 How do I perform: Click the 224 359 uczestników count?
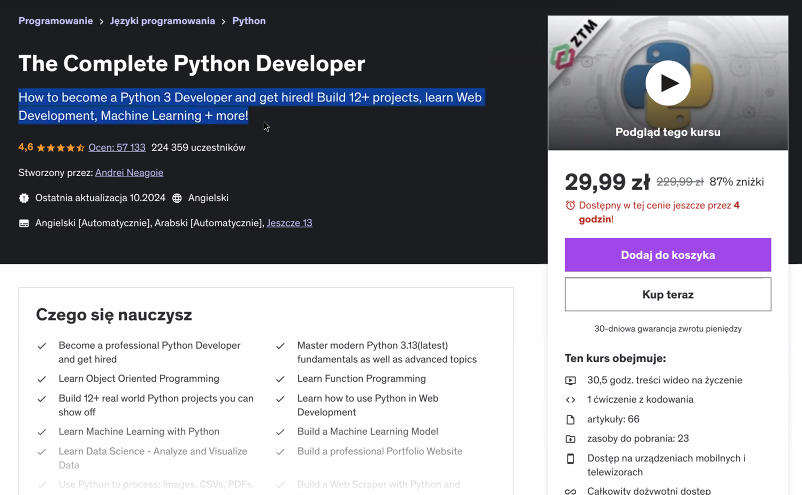[198, 148]
